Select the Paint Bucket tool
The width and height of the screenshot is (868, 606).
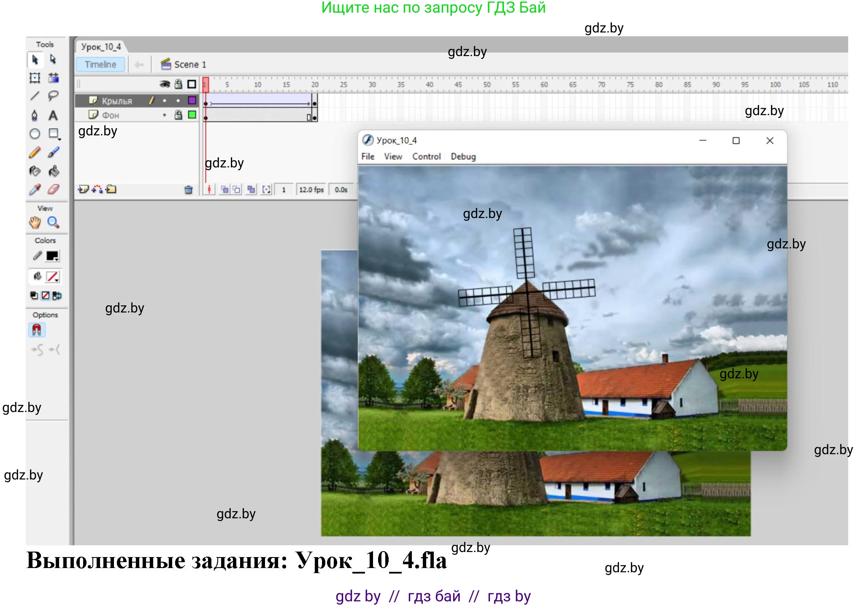[x=53, y=171]
